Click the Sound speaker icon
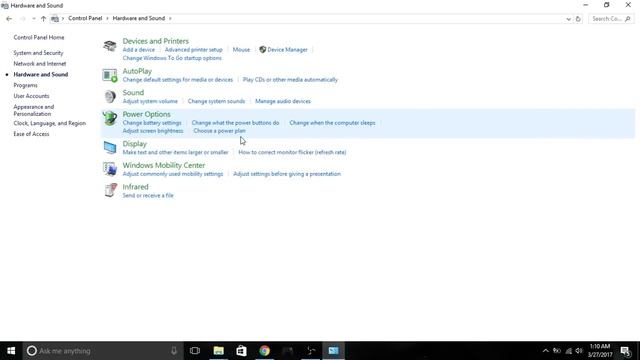 point(110,97)
